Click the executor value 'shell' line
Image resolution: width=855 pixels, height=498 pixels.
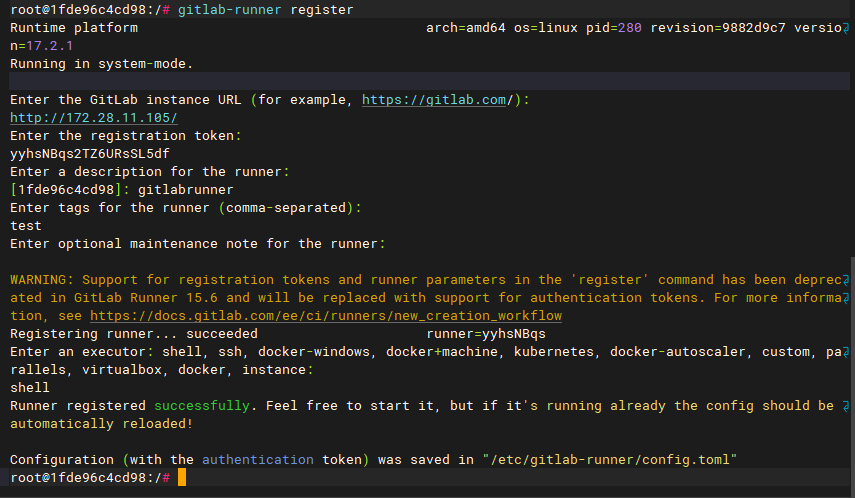(30, 388)
